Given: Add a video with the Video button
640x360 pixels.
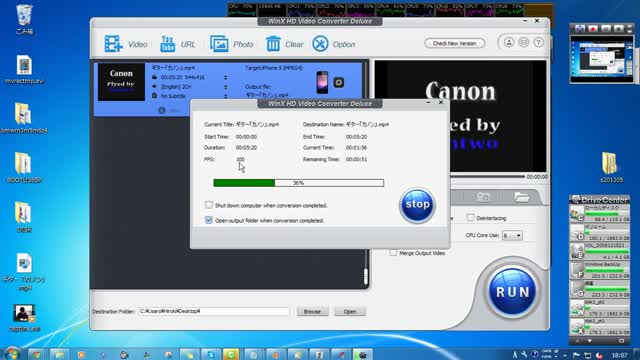Looking at the screenshot, I should [125, 44].
